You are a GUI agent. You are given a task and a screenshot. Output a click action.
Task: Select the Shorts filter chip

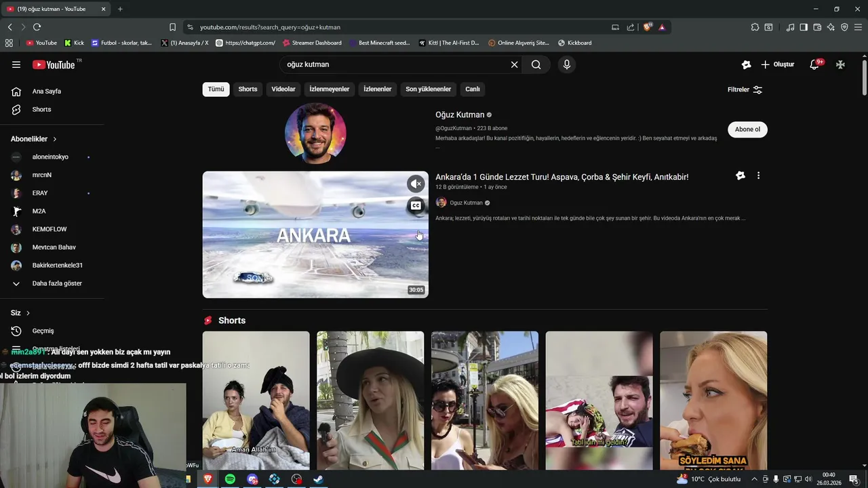tap(248, 89)
